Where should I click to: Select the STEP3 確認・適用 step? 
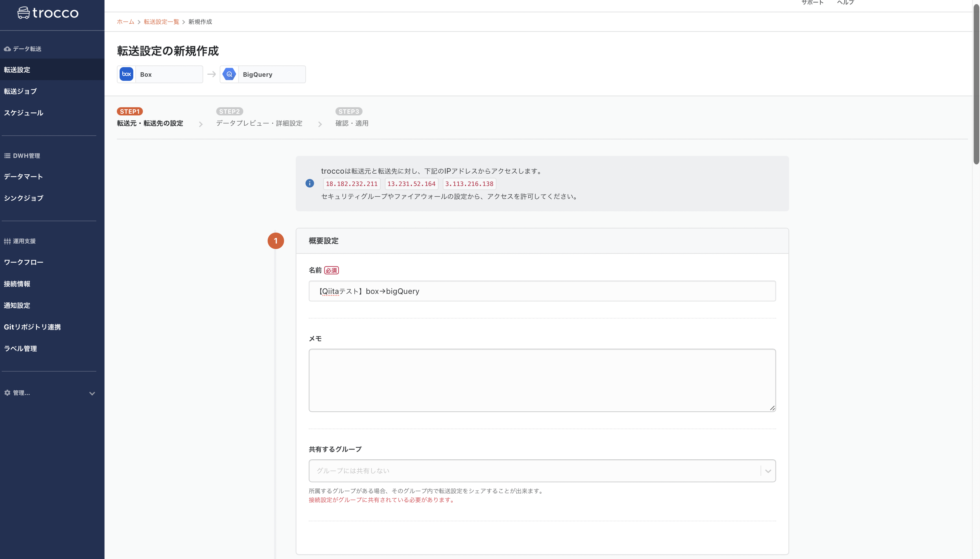click(x=352, y=117)
